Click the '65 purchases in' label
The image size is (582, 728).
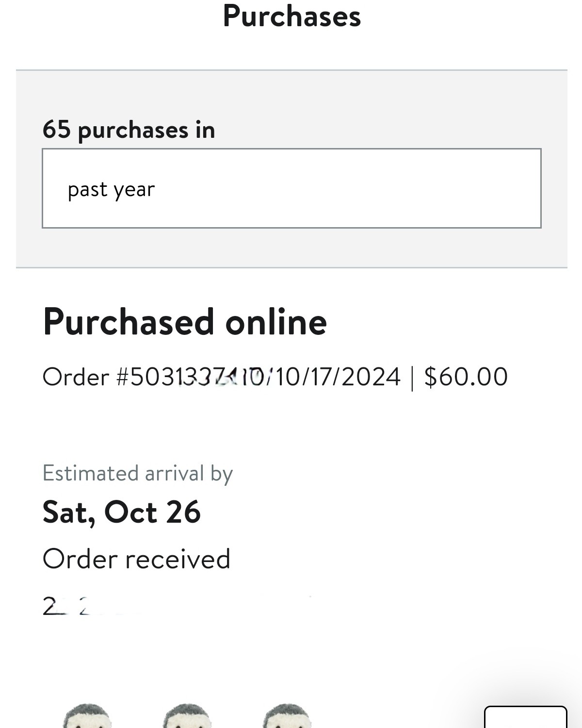(129, 130)
